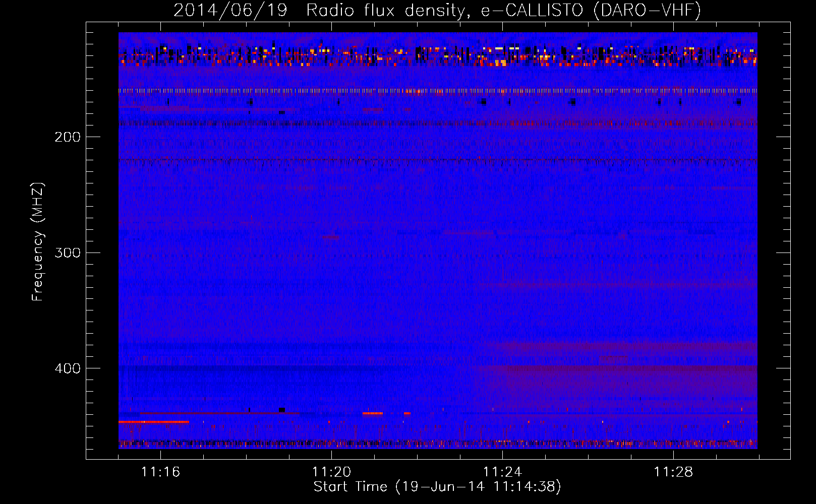Select the 400 frequency tick label
Viewport: 816px width, 504px height.
68,368
